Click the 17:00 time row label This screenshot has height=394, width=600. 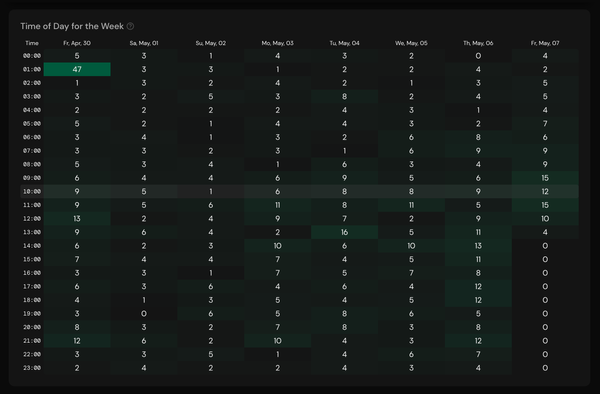[32, 287]
